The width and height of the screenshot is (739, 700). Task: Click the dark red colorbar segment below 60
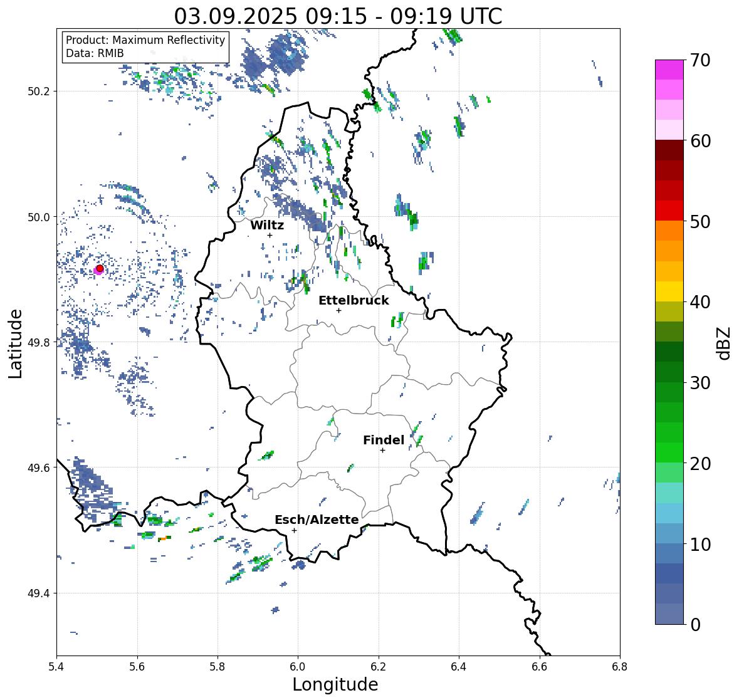pyautogui.click(x=669, y=150)
